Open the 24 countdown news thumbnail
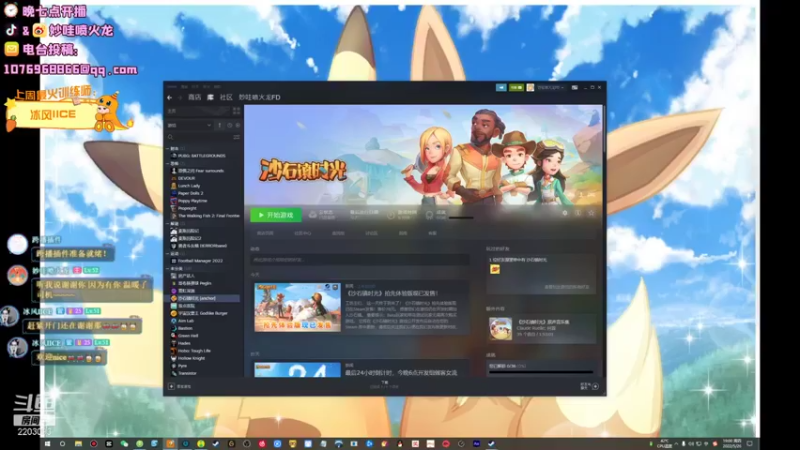The image size is (800, 450). pyautogui.click(x=297, y=370)
